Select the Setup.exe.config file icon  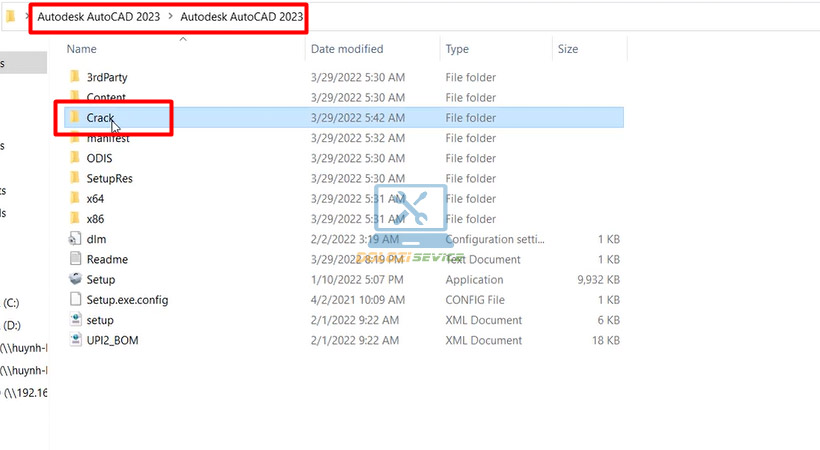click(75, 300)
